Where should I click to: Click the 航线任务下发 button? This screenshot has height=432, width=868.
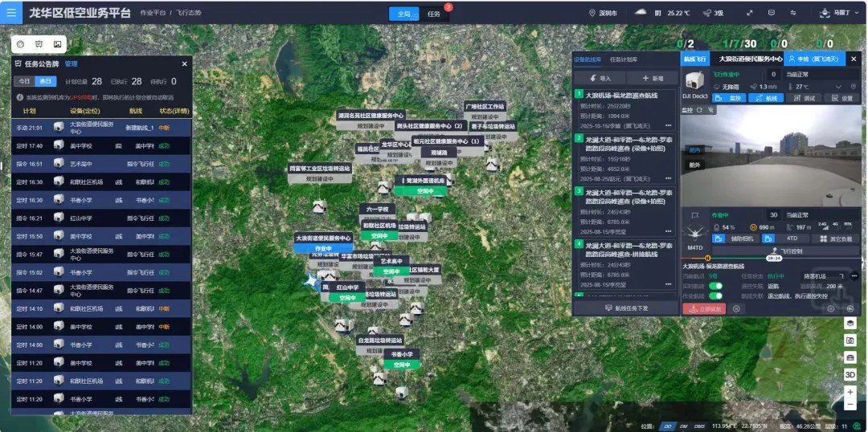626,308
